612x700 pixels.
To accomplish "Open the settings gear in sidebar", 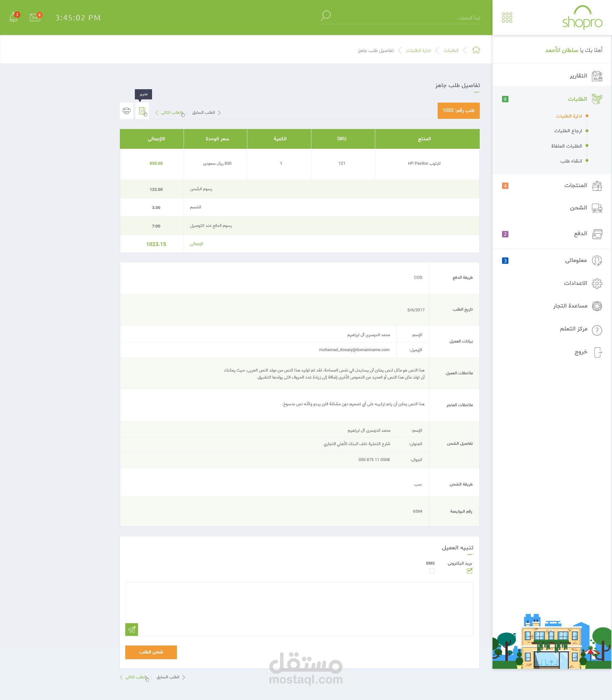I will coord(597,283).
